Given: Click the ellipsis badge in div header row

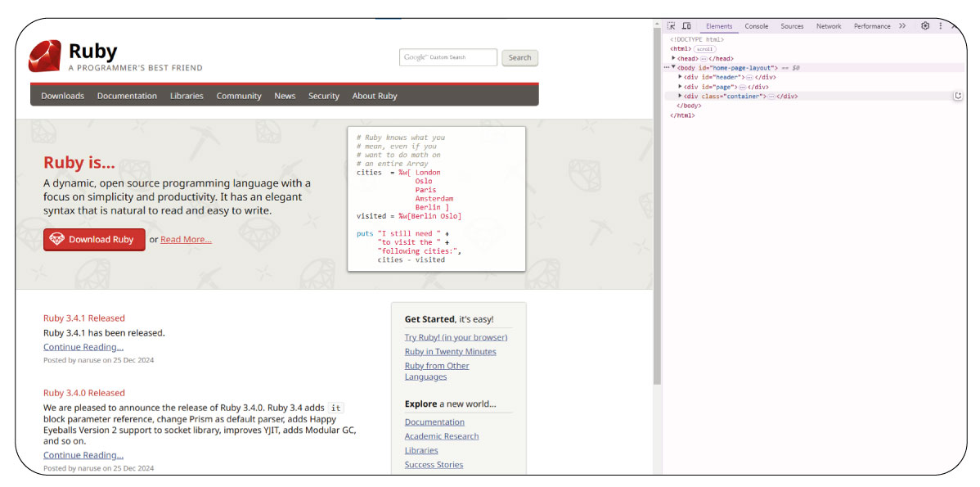Looking at the screenshot, I should click(x=749, y=78).
